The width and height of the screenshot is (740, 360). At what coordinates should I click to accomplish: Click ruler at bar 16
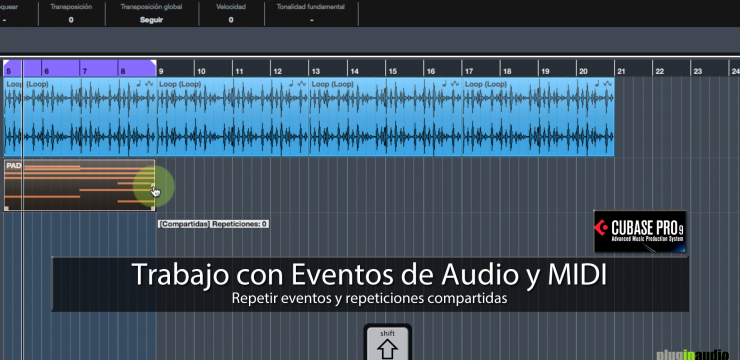pos(430,71)
